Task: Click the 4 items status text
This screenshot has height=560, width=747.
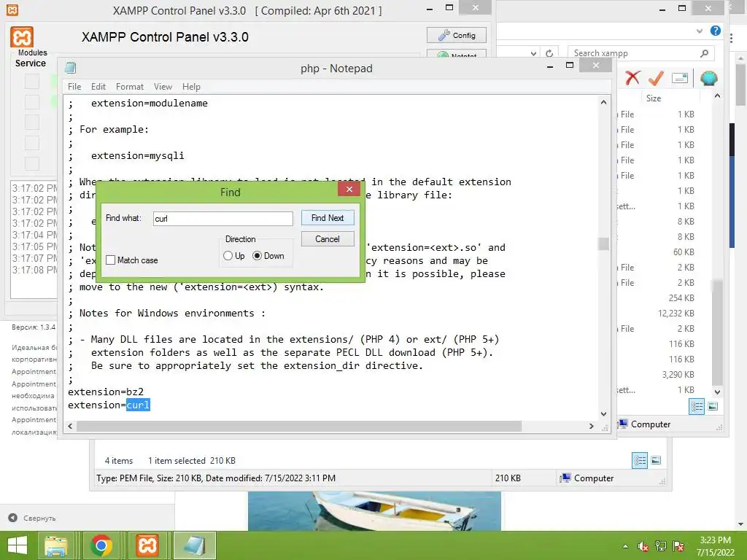Action: pos(119,461)
